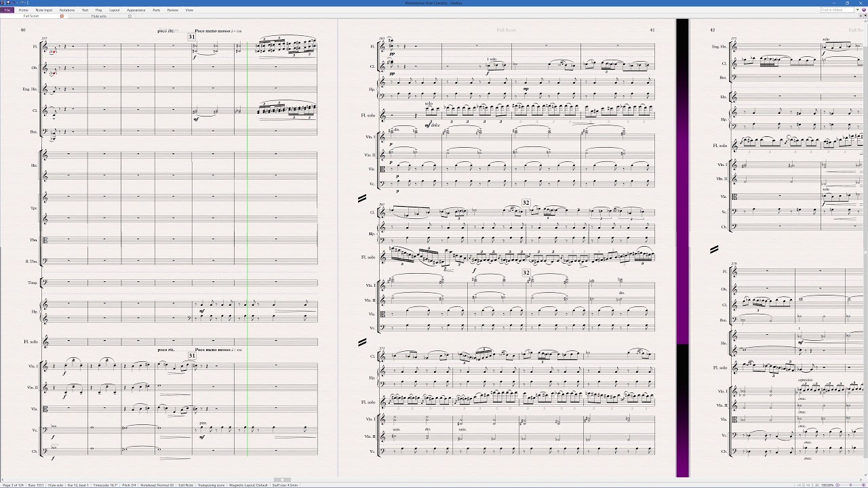
Task: Click 'Edit Note' status bar entry
Action: [186, 485]
